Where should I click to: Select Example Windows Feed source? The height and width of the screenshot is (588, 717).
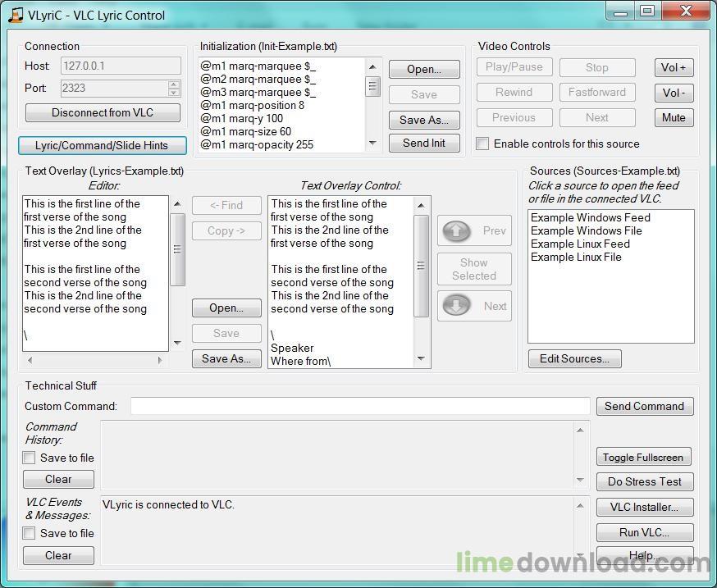[x=590, y=217]
